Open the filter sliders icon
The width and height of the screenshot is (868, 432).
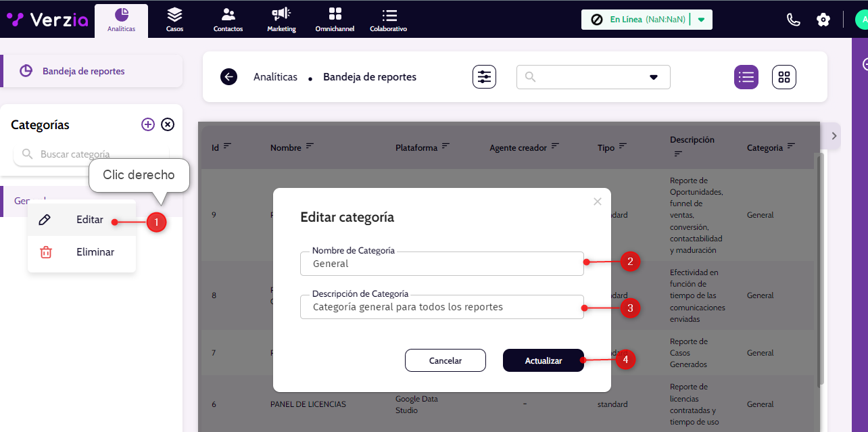pos(484,77)
